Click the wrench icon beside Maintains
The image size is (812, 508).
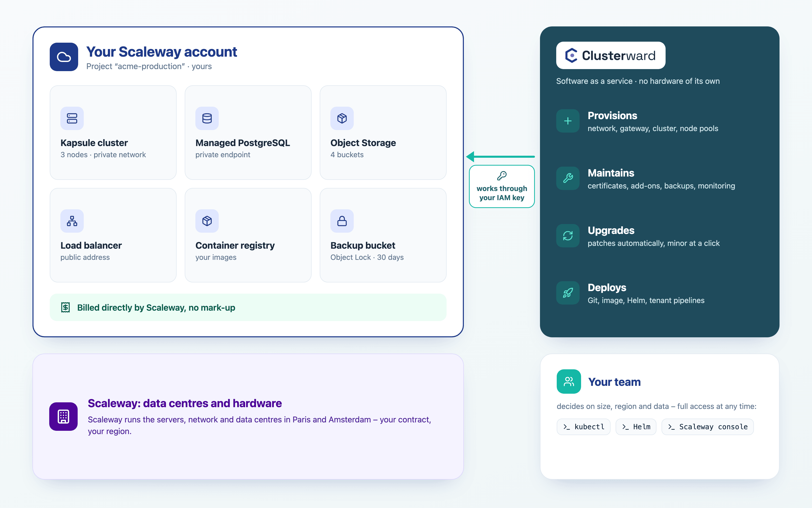(x=568, y=178)
